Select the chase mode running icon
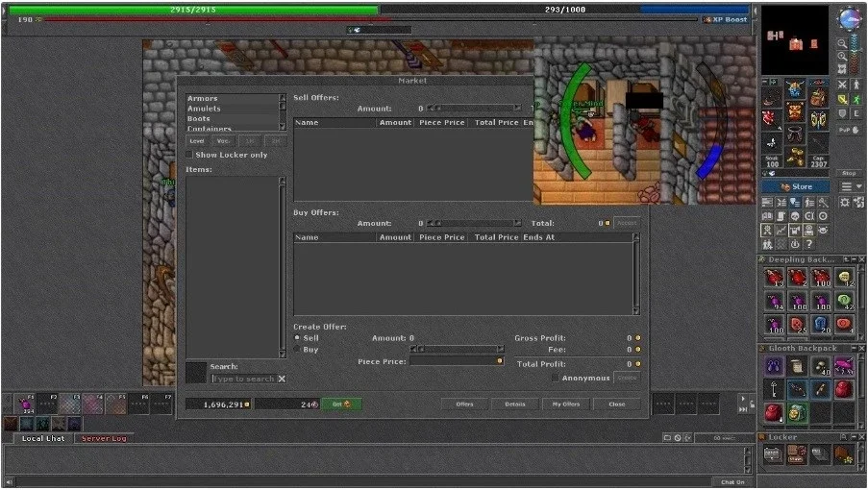This screenshot has height=490, width=868. click(x=856, y=100)
